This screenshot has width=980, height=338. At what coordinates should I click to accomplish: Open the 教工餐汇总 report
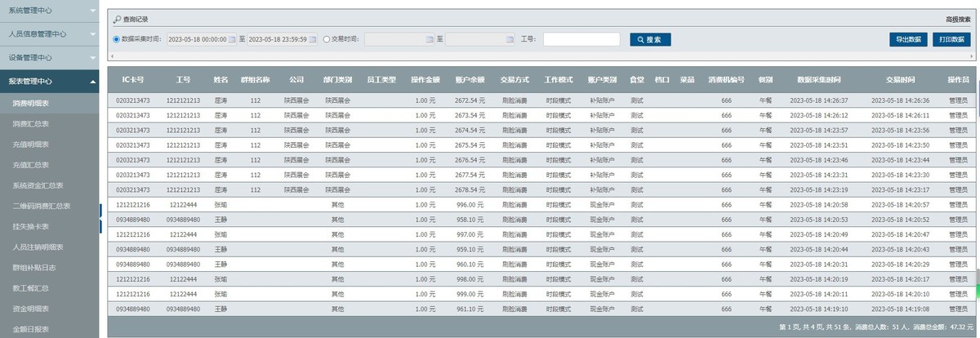[49, 287]
